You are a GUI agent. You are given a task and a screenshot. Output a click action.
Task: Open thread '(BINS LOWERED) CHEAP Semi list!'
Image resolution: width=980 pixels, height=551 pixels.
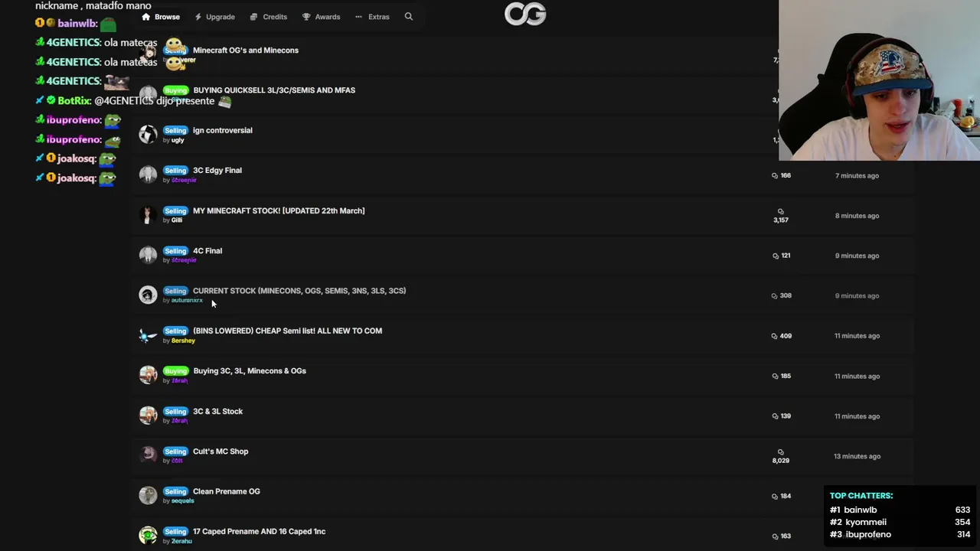[287, 331]
